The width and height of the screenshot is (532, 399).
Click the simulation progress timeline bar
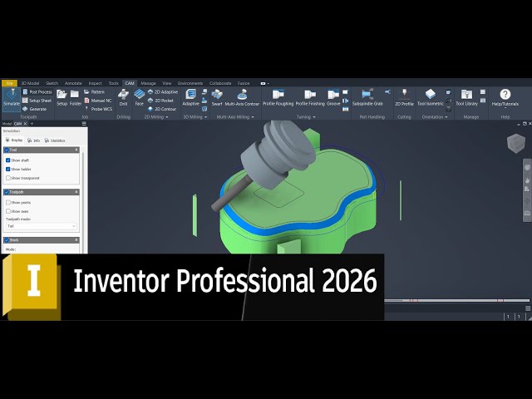click(x=456, y=300)
